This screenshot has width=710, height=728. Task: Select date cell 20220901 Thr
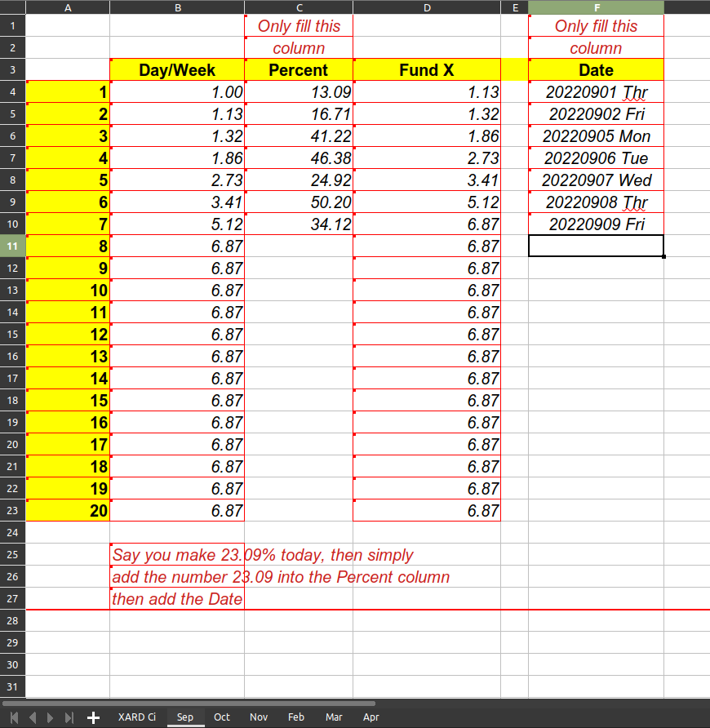597,92
